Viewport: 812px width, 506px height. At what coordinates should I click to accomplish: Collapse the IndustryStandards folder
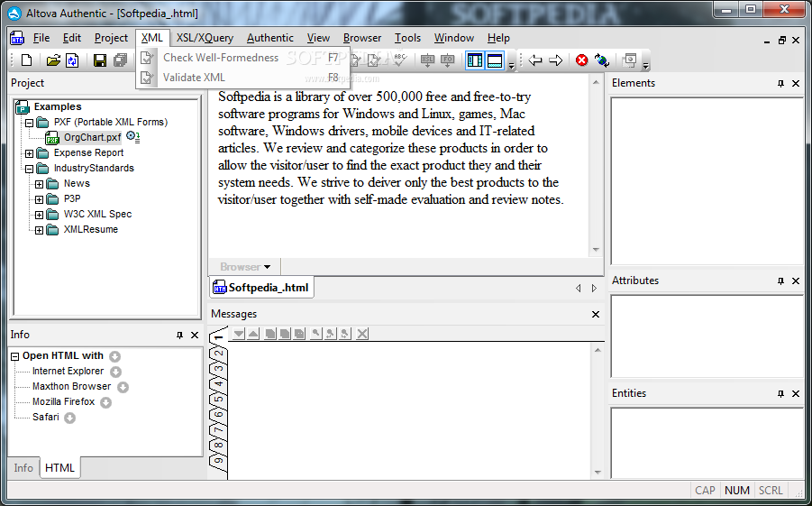click(x=29, y=169)
